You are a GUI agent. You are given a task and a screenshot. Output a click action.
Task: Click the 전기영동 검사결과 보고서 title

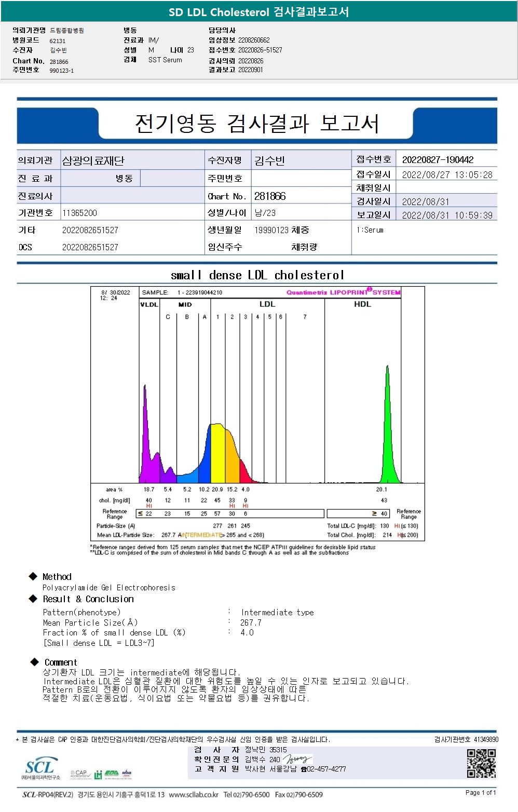tap(256, 124)
